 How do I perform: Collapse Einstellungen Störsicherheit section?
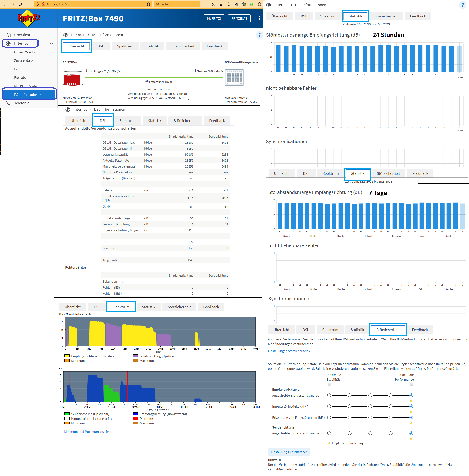pyautogui.click(x=289, y=351)
